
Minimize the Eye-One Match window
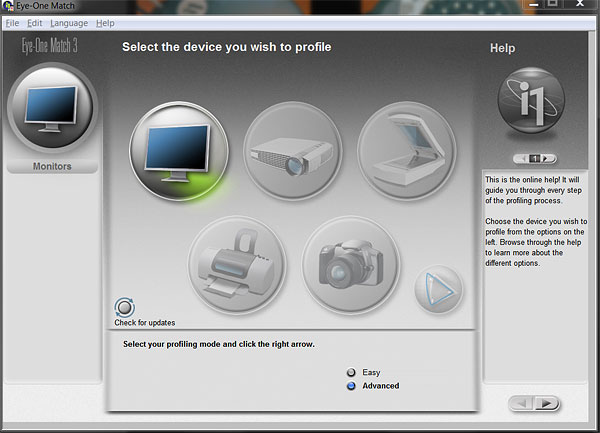tap(534, 4)
